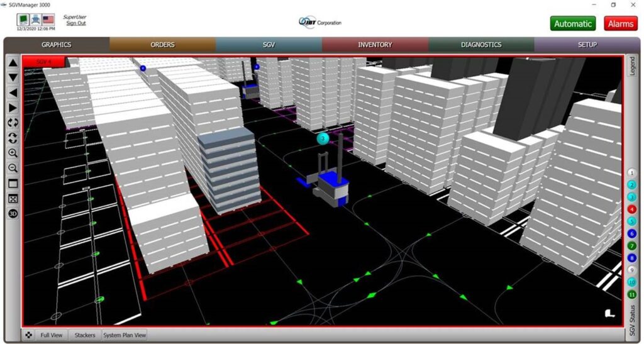Expand the SGV Status side panel
The height and width of the screenshot is (344, 644).
pyautogui.click(x=632, y=319)
